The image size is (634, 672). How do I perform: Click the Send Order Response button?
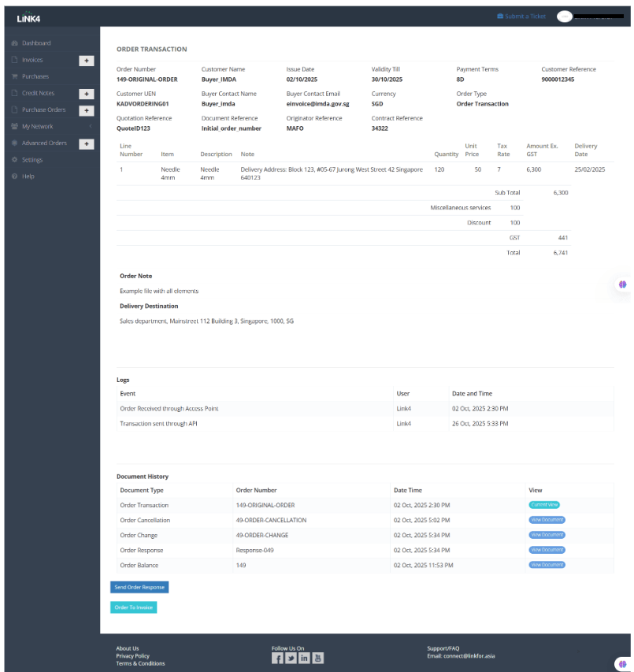(x=139, y=588)
